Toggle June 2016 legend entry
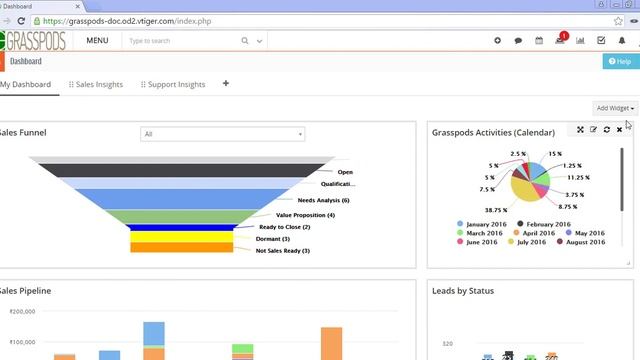This screenshot has height=360, width=640. click(477, 242)
